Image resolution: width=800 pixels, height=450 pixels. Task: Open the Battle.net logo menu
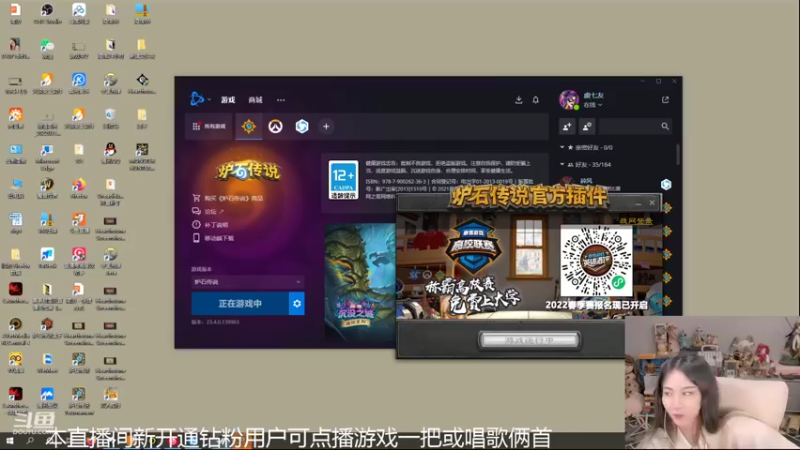pyautogui.click(x=198, y=98)
